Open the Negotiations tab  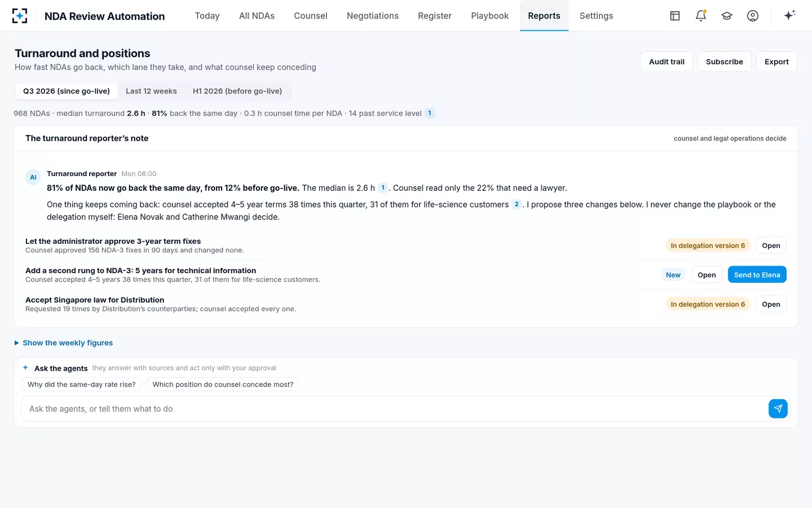[x=373, y=16]
